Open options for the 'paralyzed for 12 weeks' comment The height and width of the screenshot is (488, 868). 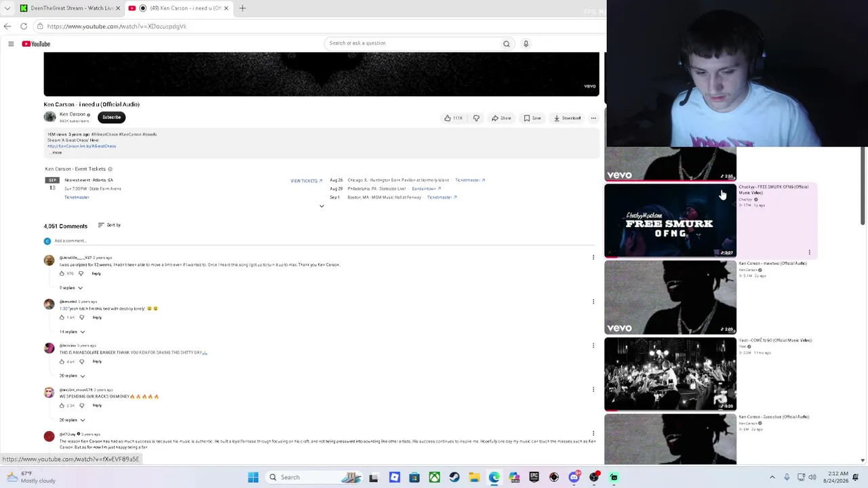[593, 258]
